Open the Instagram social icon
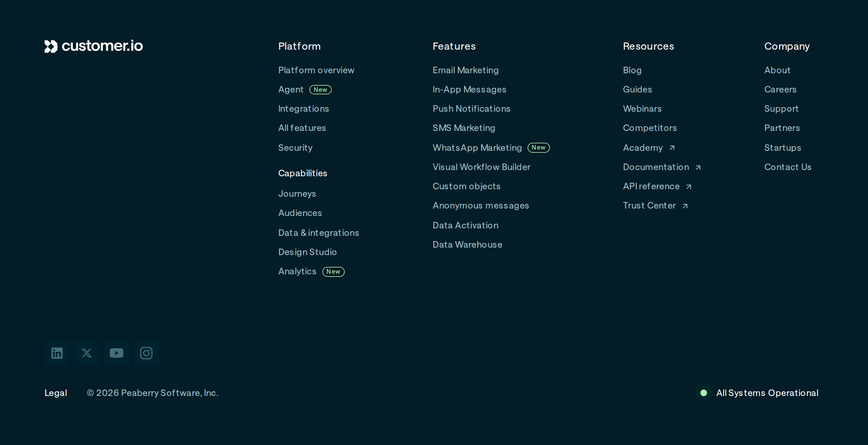Image resolution: width=868 pixels, height=445 pixels. 146,353
